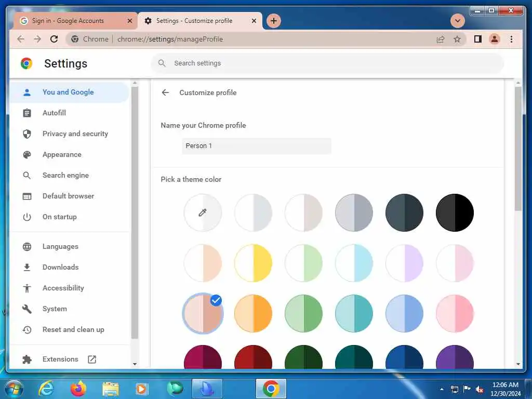
Task: Click the Search settings field
Action: [327, 63]
